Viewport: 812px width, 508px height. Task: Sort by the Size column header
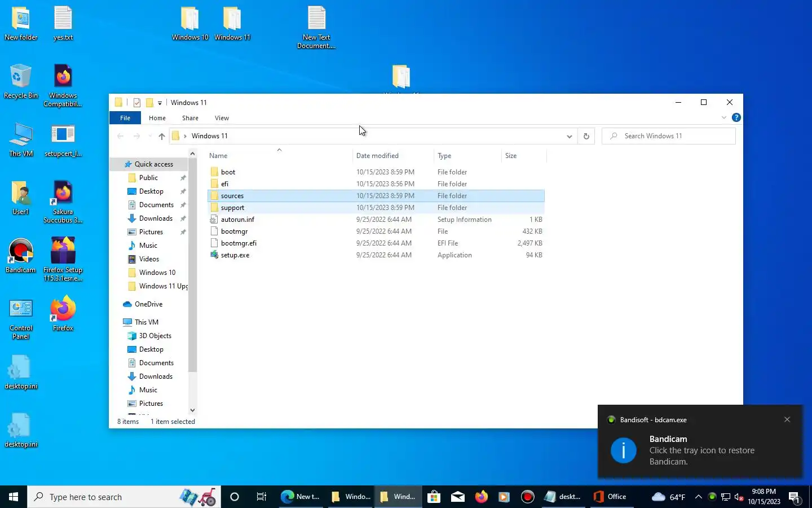524,156
